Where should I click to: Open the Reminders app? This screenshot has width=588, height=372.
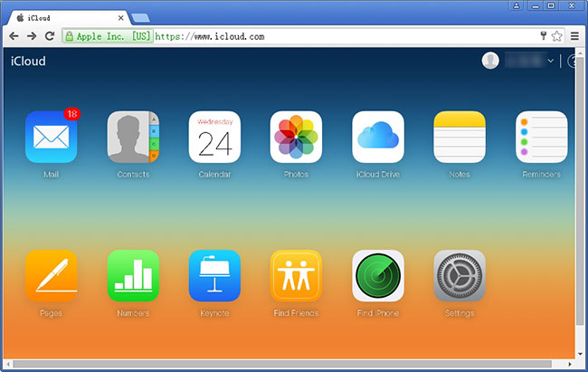point(542,137)
